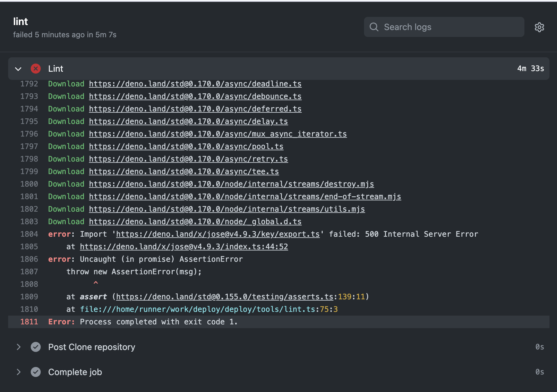Click the checkmark icon beside Complete job

[36, 372]
